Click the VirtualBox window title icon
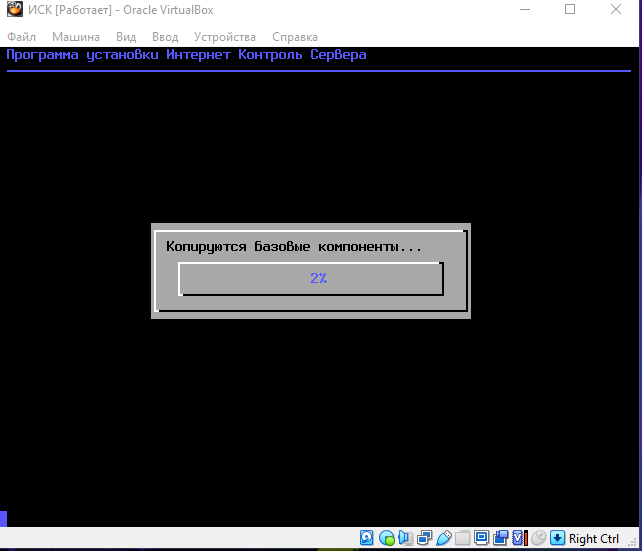Screen dimensions: 642x551 (15, 9)
